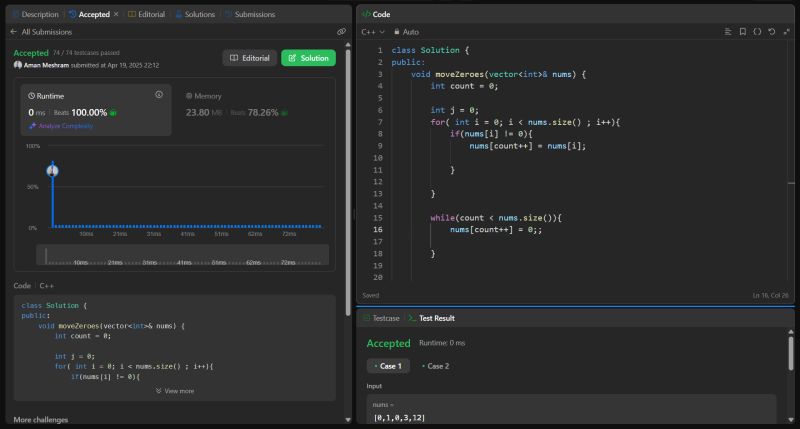Click the runtime range slider below chart

pos(182,255)
